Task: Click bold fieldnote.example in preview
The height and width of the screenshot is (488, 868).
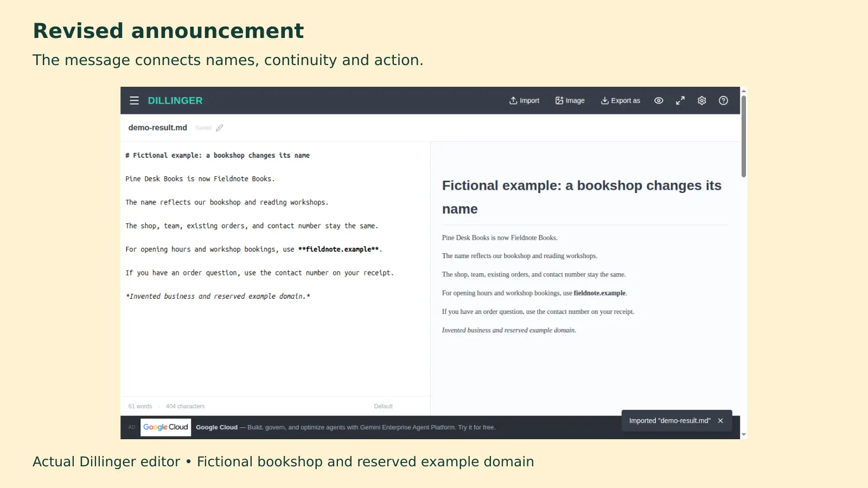Action: click(599, 293)
